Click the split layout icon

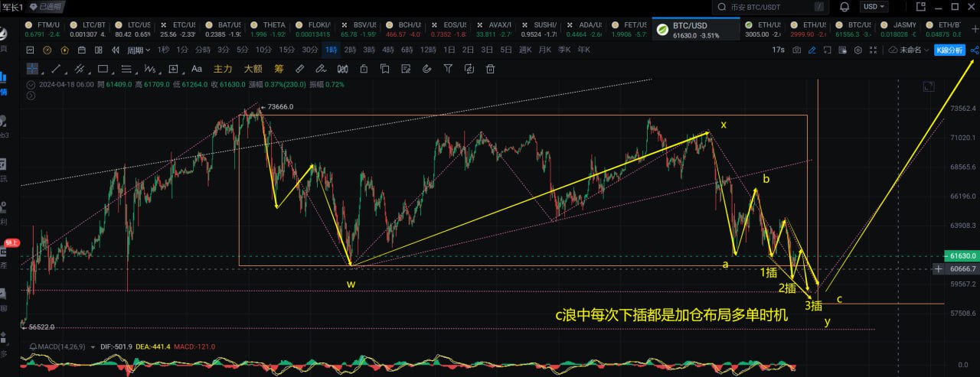[x=99, y=50]
